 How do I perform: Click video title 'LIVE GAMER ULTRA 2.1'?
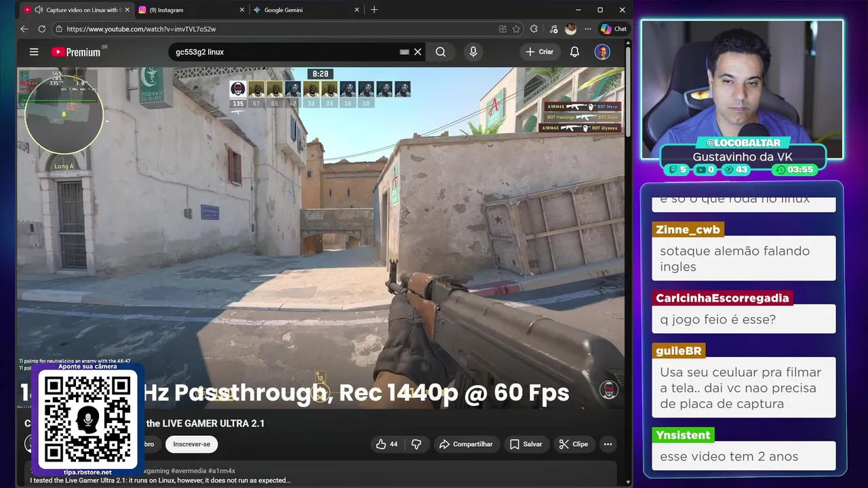(205, 424)
